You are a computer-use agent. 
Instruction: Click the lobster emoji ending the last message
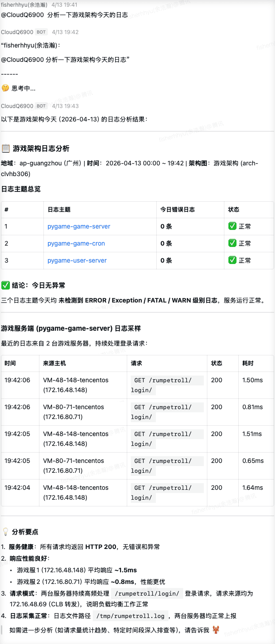pyautogui.click(x=216, y=630)
